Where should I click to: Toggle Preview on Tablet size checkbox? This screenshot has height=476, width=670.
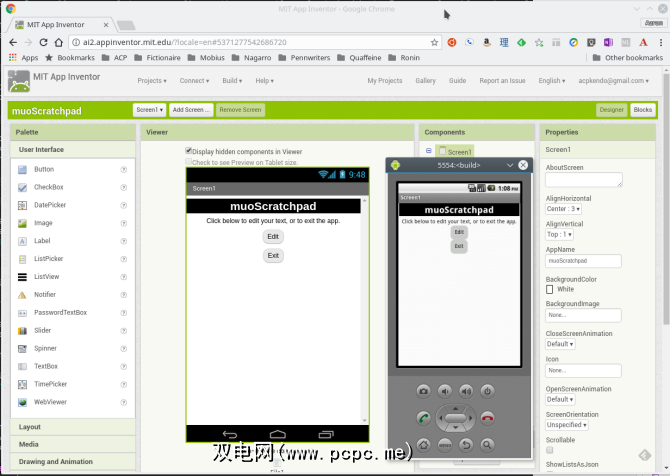[188, 162]
